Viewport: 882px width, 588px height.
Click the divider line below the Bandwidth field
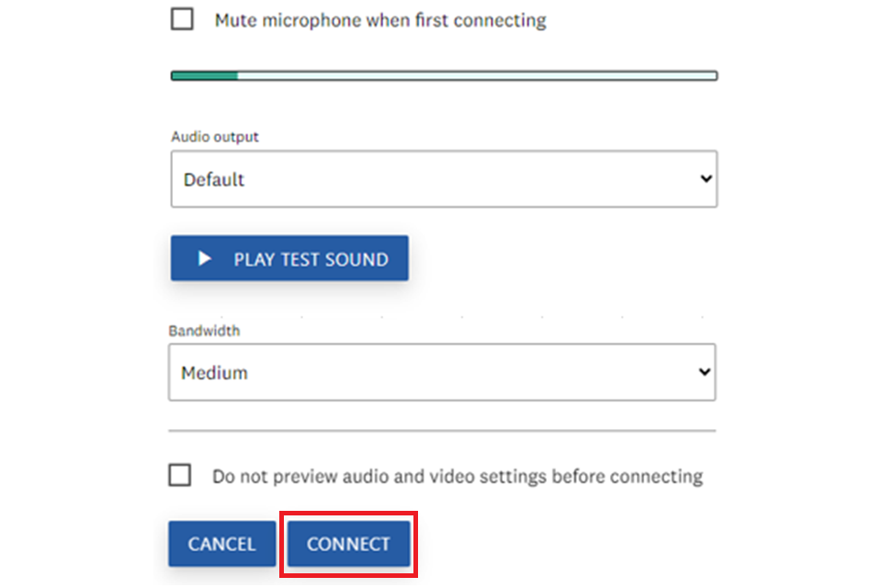441,430
